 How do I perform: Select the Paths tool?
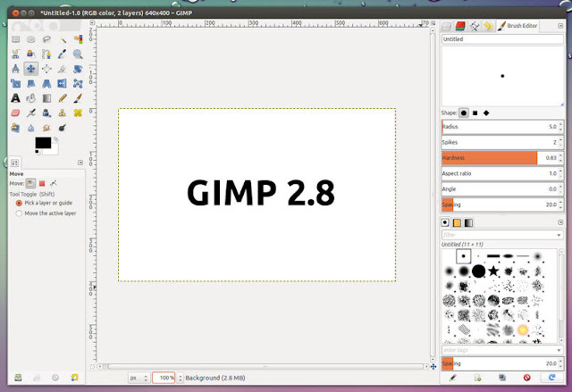click(x=46, y=54)
